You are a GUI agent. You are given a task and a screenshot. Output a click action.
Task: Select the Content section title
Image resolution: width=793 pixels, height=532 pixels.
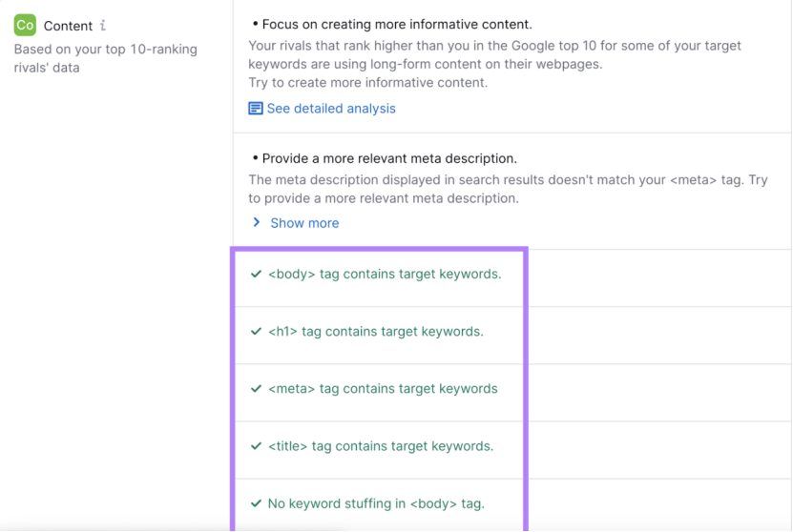68,26
